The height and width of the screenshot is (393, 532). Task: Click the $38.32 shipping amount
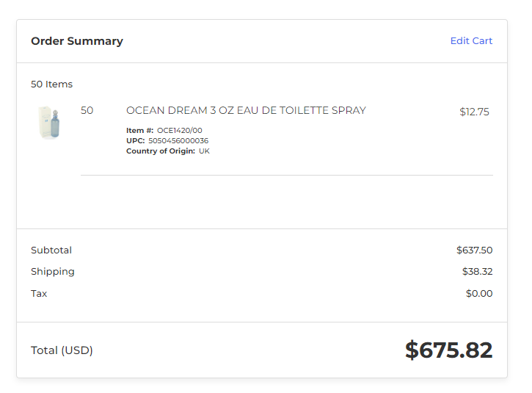tap(478, 271)
